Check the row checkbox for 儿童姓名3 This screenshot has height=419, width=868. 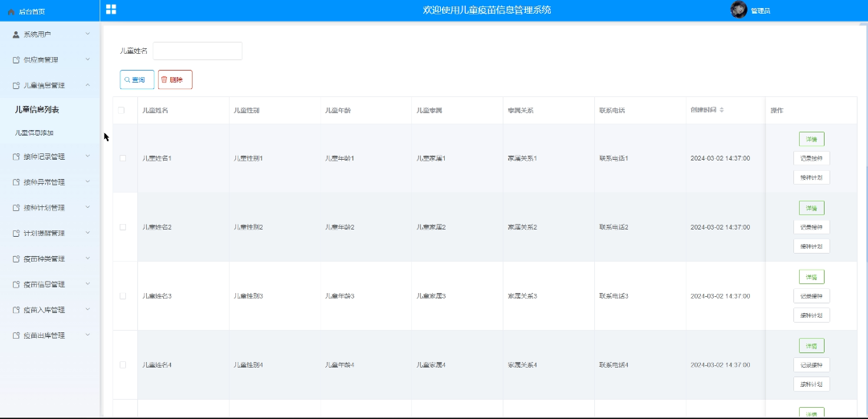(123, 296)
